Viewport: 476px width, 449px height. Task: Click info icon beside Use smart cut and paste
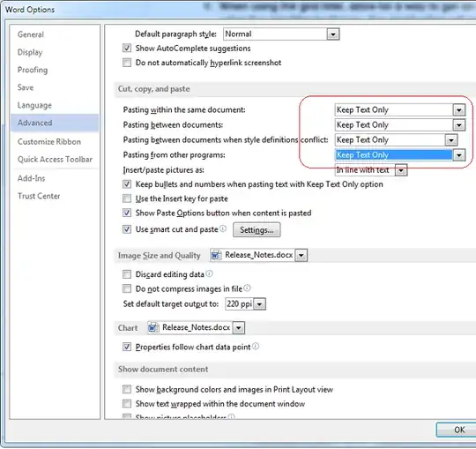coord(223,228)
